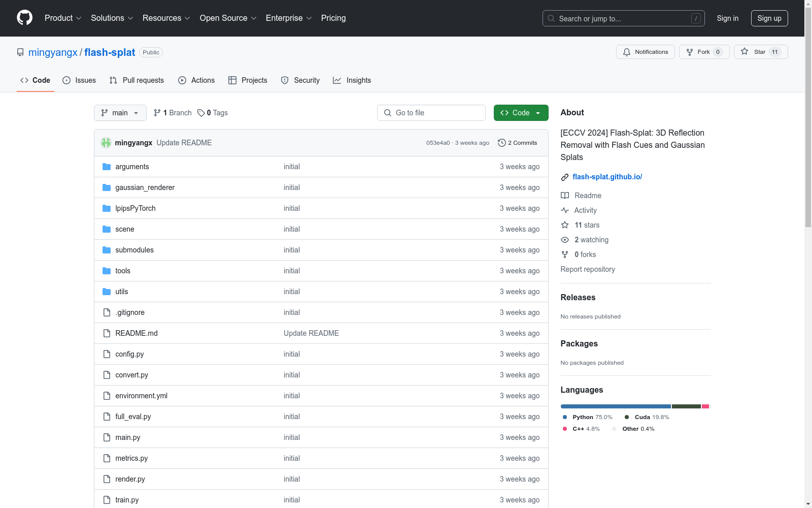Image resolution: width=812 pixels, height=508 pixels.
Task: Click the repository icon beside mingyangx
Action: click(20, 52)
